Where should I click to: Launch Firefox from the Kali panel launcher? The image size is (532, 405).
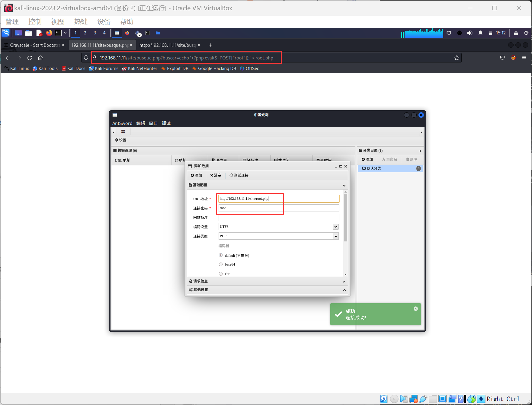[49, 33]
